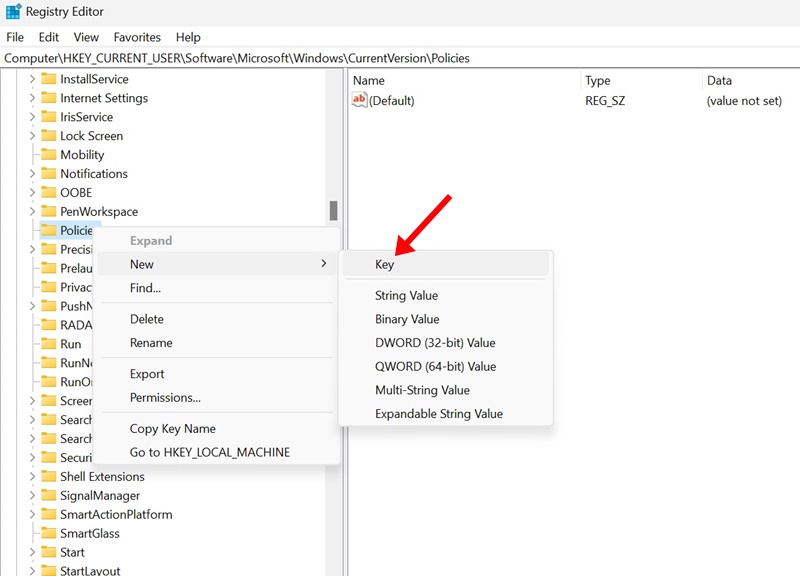Click the Shell Extensions folder icon
This screenshot has height=576, width=800.
pos(48,477)
